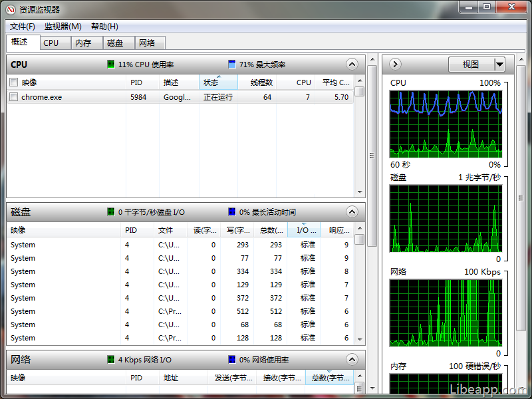The height and width of the screenshot is (399, 532).
Task: Open the 文件(F) menu
Action: point(23,27)
